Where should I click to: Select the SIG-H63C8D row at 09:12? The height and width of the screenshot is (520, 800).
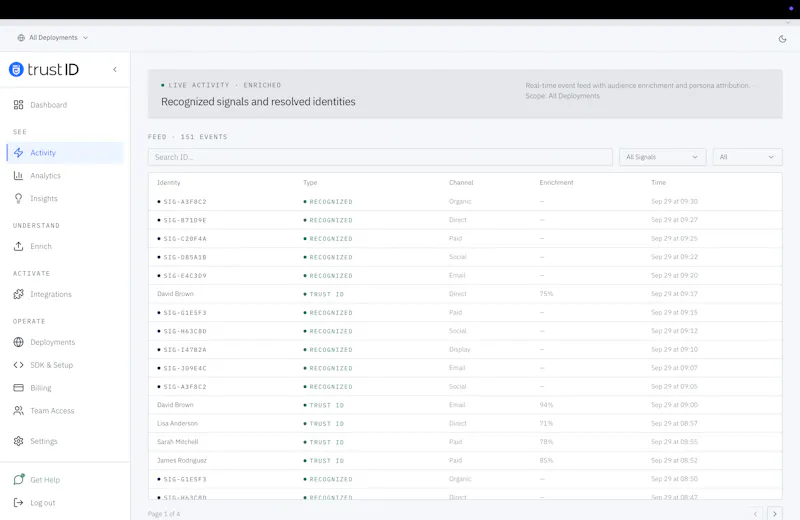465,331
